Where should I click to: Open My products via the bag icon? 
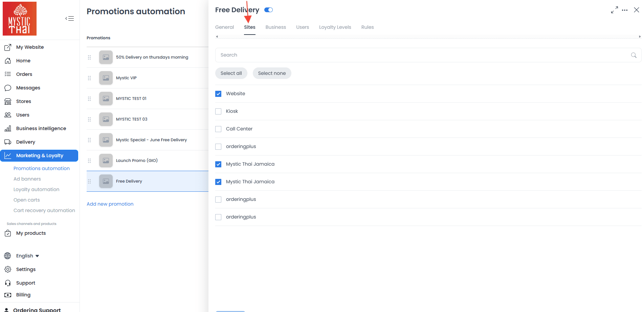[8, 233]
